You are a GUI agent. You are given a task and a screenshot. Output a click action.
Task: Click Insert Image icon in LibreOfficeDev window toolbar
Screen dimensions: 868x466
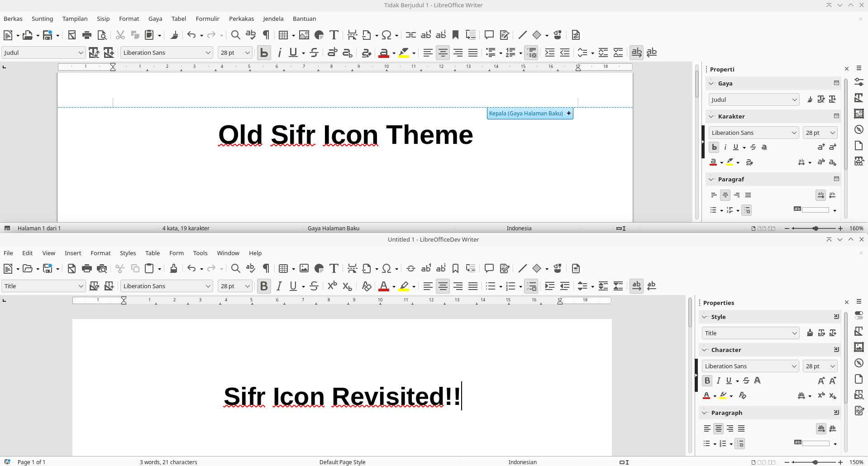(304, 268)
